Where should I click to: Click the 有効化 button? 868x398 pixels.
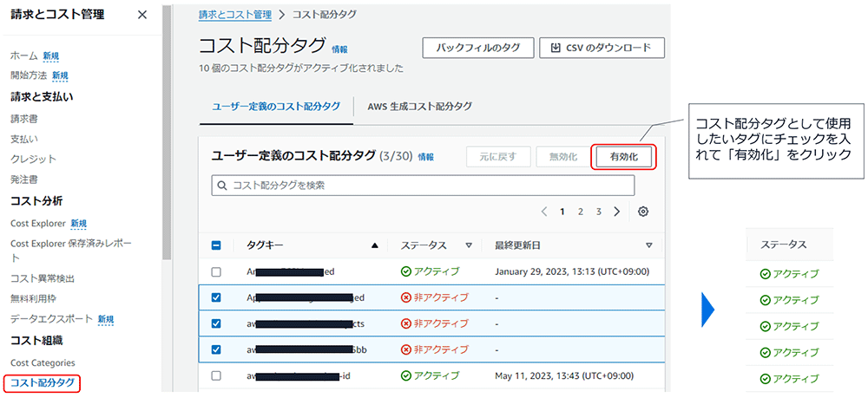(x=624, y=157)
